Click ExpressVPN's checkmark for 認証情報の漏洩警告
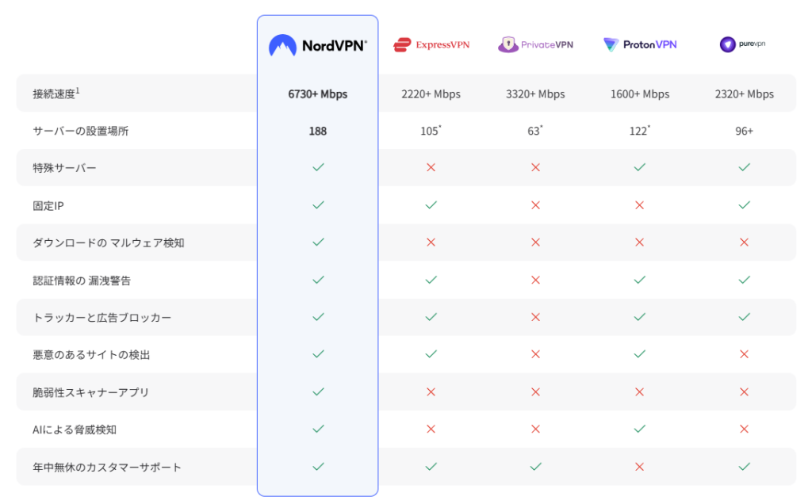Screen dimensions: 812x504 pyautogui.click(x=431, y=280)
